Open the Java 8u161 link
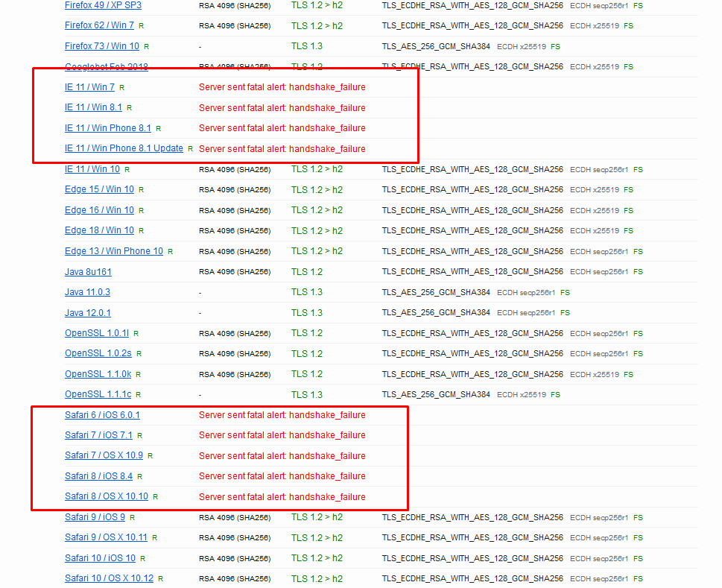Image resolution: width=722 pixels, height=588 pixels. pos(88,271)
